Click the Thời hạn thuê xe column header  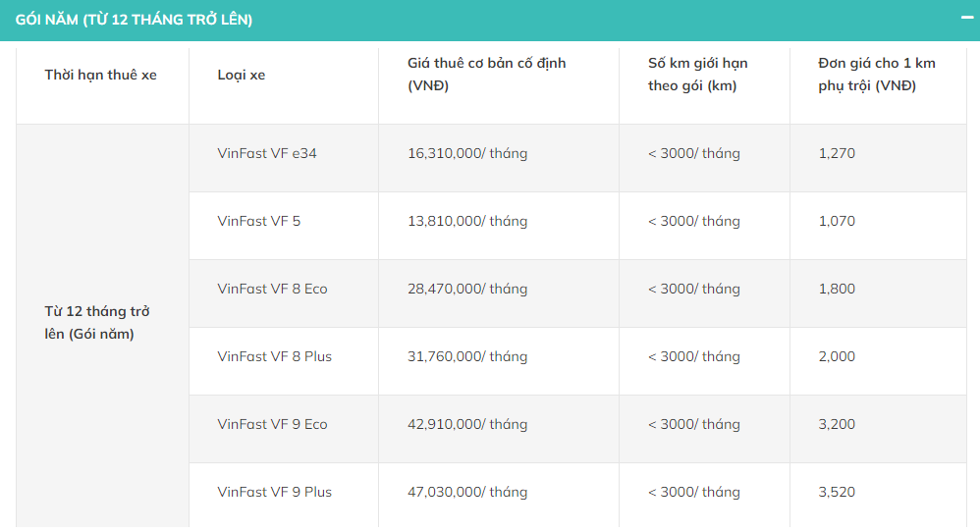(x=100, y=75)
